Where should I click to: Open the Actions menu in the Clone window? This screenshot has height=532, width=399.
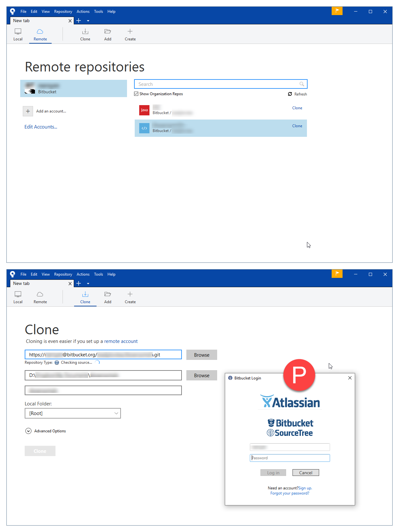pos(83,274)
